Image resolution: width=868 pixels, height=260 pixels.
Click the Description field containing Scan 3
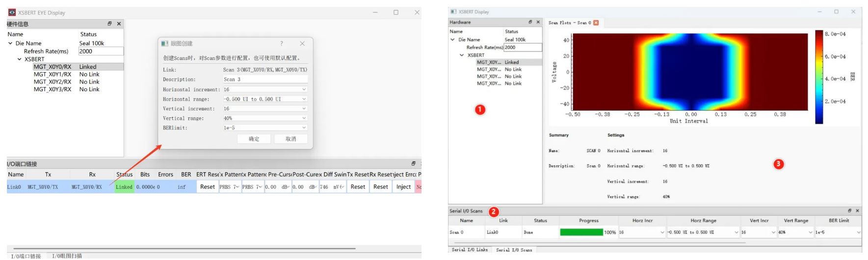click(265, 79)
